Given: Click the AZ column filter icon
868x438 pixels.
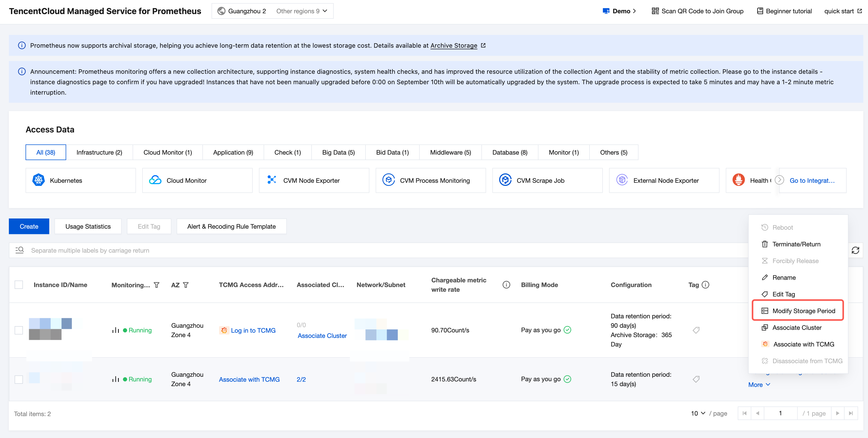Looking at the screenshot, I should tap(186, 285).
